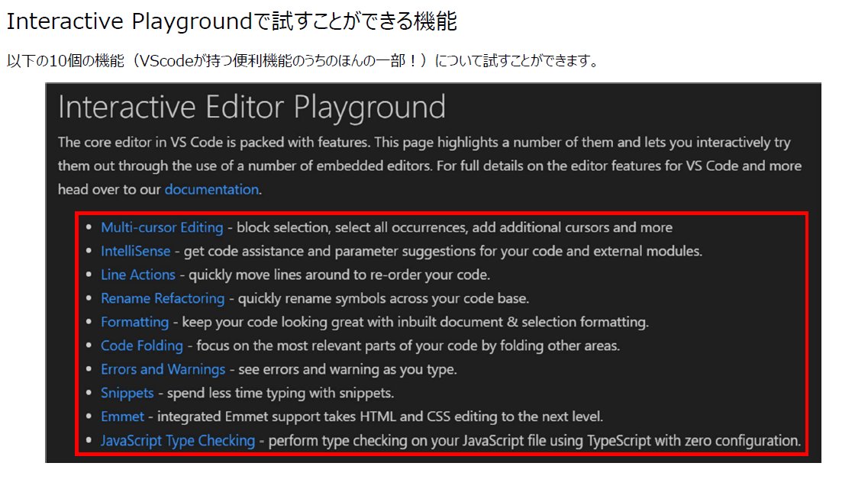The height and width of the screenshot is (479, 868).
Task: Open the documentation link
Action: click(211, 190)
